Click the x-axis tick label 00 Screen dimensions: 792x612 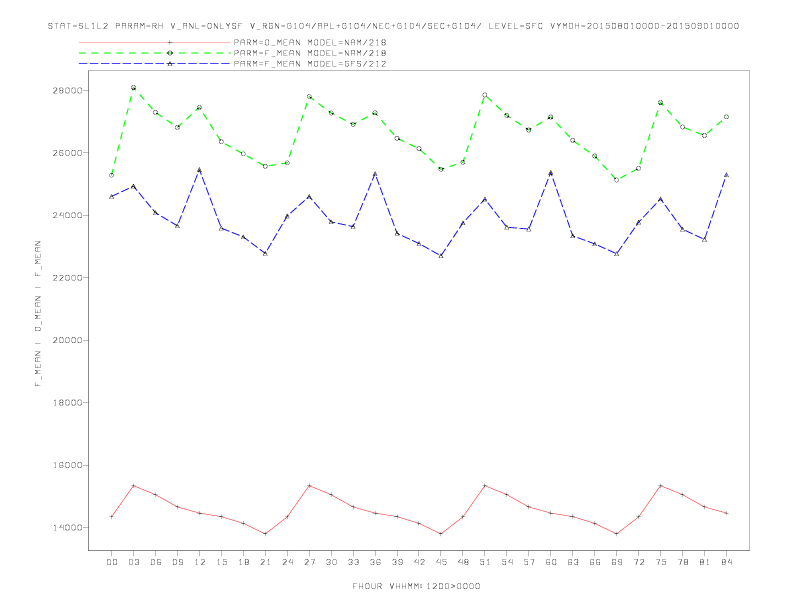point(112,562)
